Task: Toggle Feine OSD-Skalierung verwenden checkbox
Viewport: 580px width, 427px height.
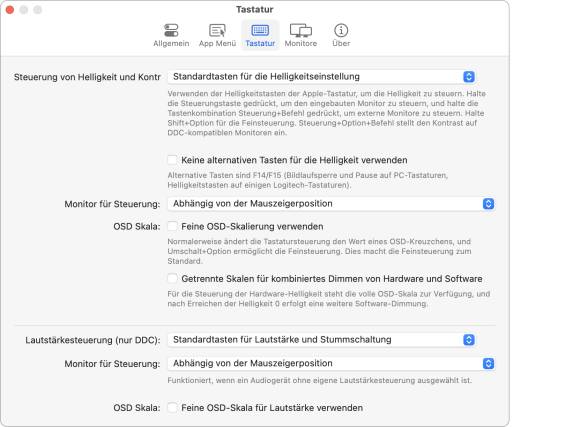Action: 172,226
